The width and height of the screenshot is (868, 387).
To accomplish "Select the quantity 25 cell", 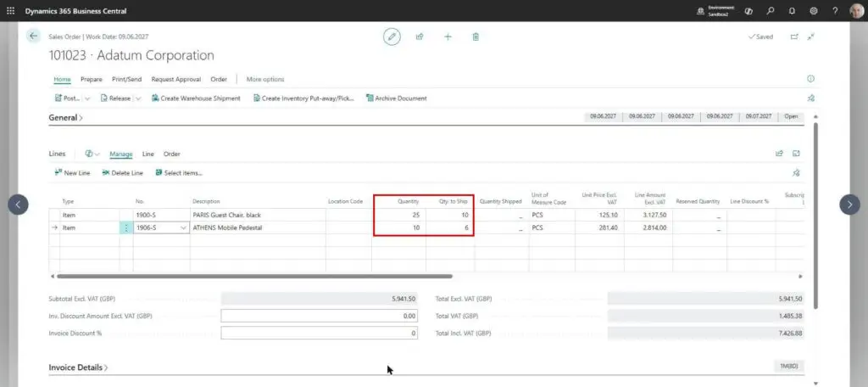I will point(398,215).
